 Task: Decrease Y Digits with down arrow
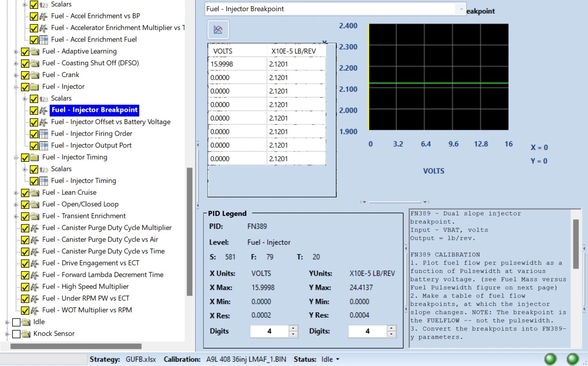click(x=391, y=334)
